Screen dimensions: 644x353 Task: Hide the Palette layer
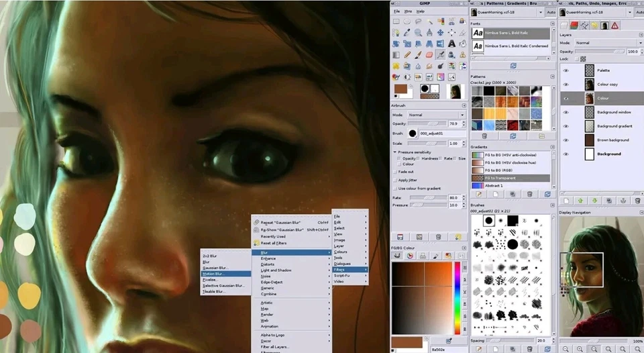tap(566, 70)
